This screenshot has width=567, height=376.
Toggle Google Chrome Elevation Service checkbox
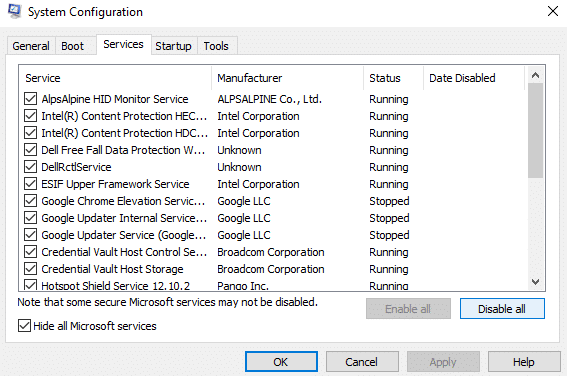tap(30, 201)
